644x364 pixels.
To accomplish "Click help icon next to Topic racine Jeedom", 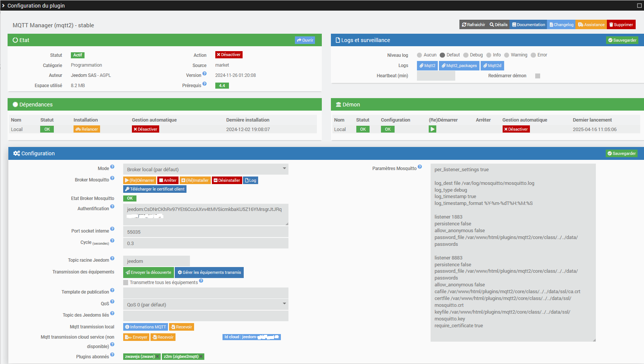I will click(x=112, y=258).
